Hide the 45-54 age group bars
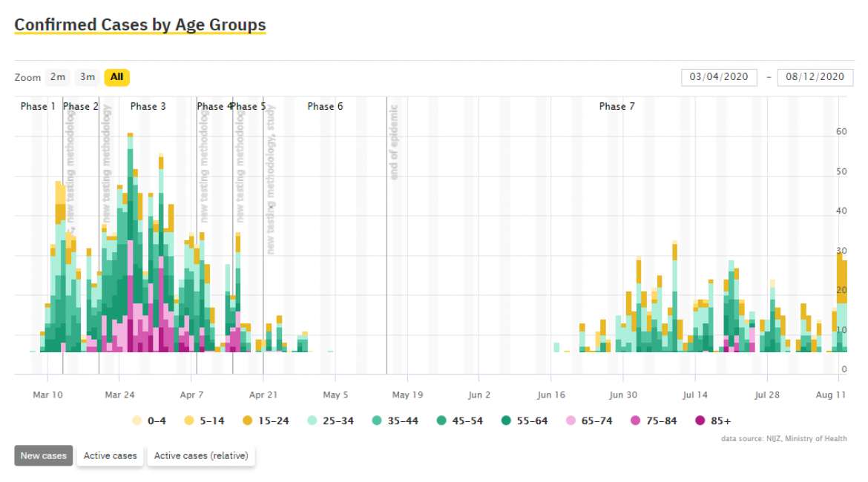Screen dimensions: 868x482 click(460, 420)
